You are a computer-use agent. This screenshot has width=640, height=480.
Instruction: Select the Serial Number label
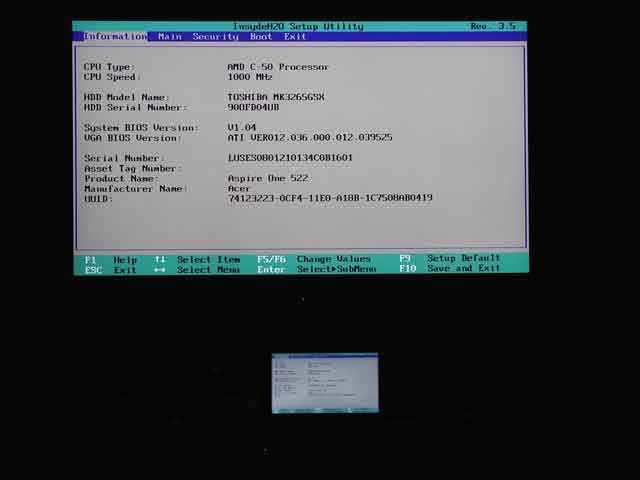[x=124, y=158]
